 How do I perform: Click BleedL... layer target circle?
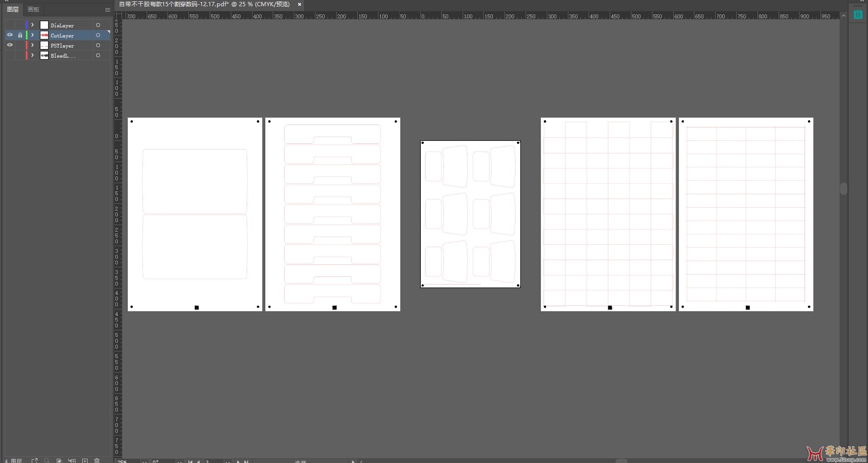[98, 55]
